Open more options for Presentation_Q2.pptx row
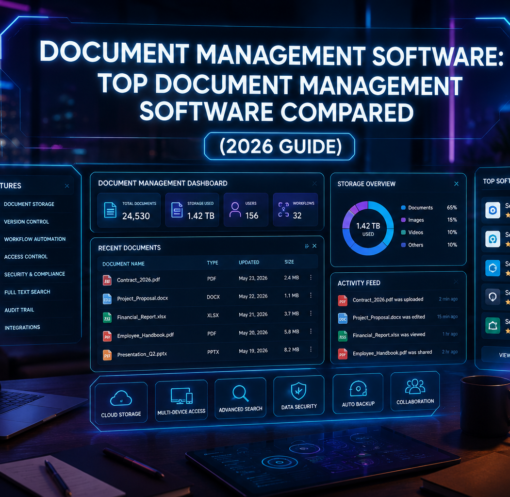 [x=311, y=349]
